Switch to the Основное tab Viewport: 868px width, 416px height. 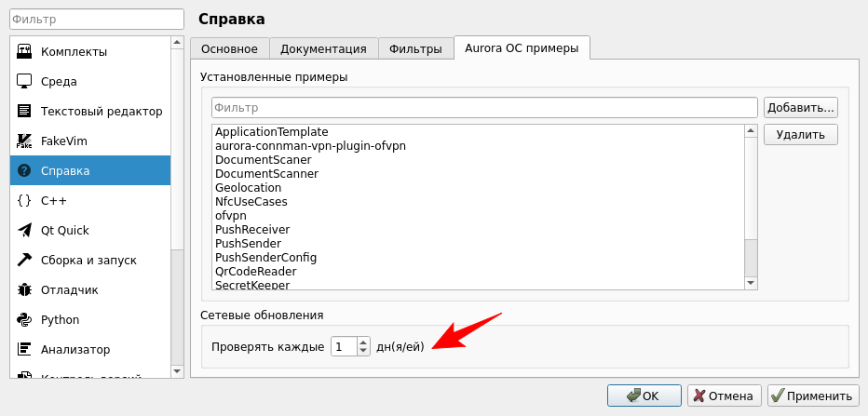pos(229,49)
